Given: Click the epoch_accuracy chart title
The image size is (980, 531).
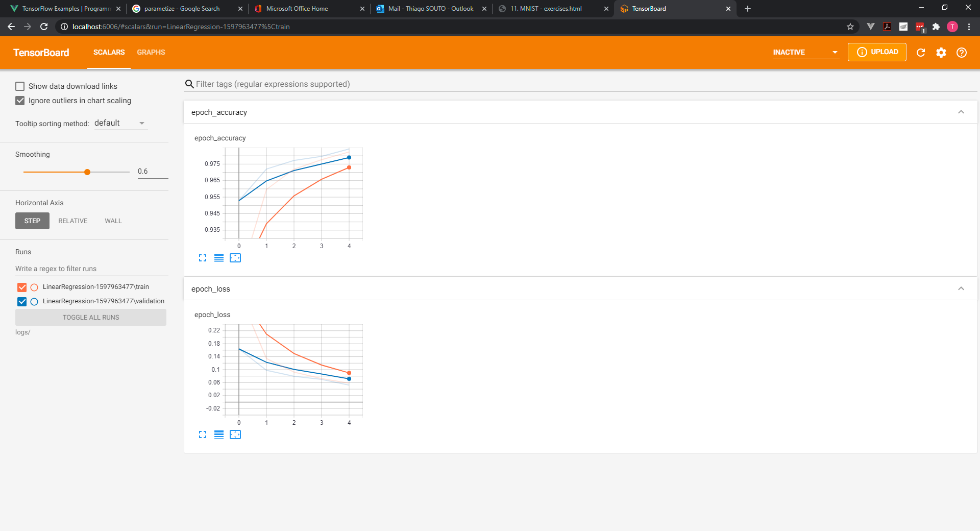Looking at the screenshot, I should point(220,138).
